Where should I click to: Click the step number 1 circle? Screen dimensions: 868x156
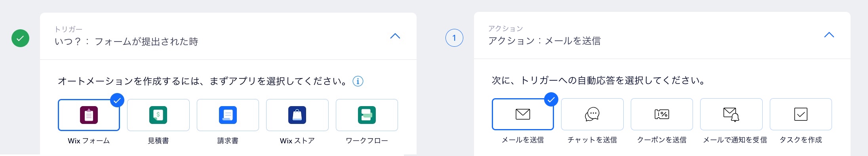tap(454, 38)
